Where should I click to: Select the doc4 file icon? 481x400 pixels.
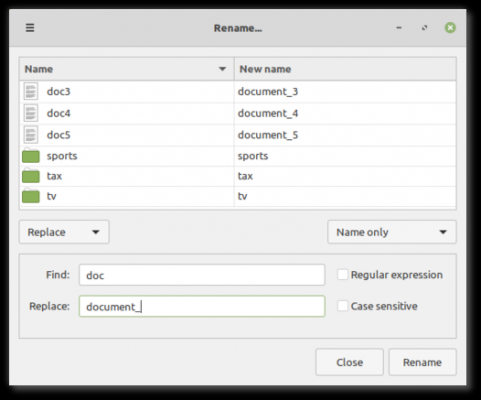click(31, 113)
